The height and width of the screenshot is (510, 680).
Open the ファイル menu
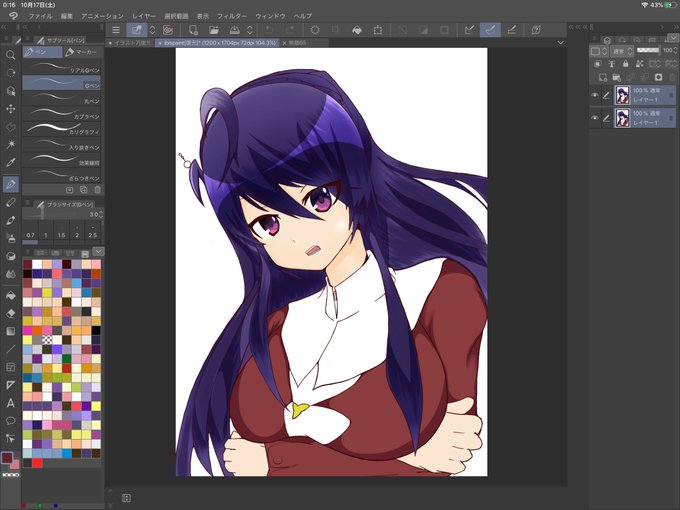[40, 16]
